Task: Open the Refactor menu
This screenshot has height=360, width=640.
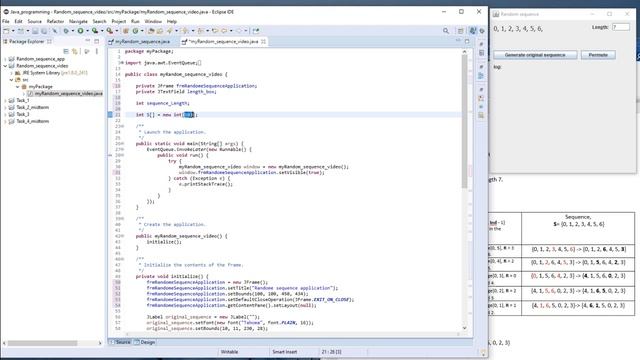Action: tap(55, 21)
